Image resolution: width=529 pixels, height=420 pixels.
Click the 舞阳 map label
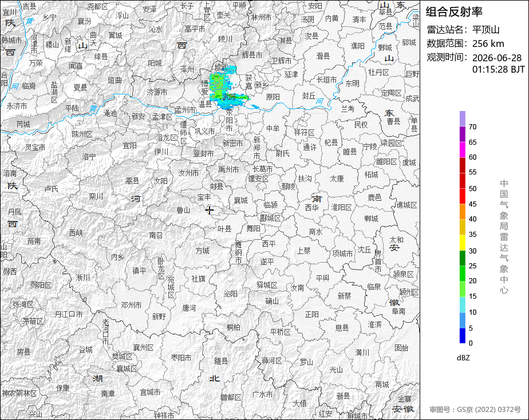[x=253, y=228]
